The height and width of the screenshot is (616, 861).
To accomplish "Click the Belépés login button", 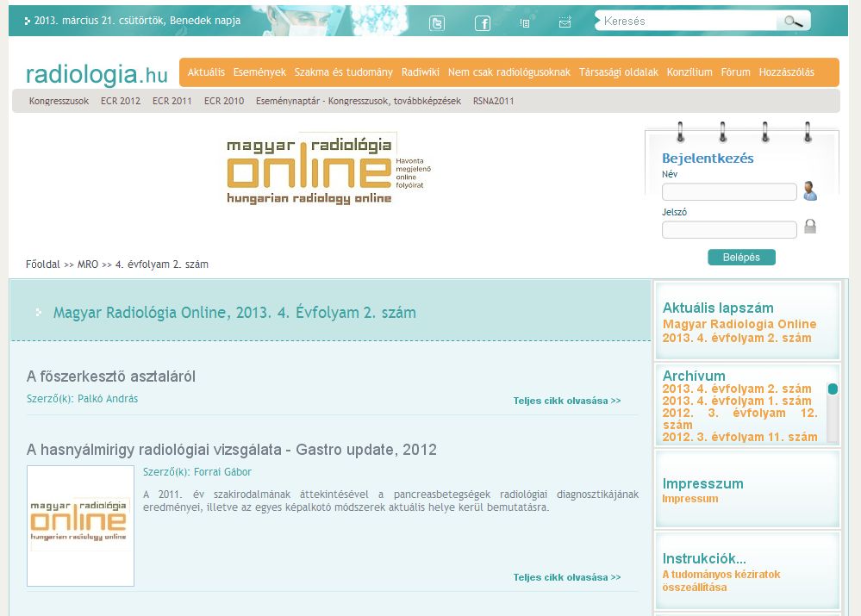I will (741, 257).
